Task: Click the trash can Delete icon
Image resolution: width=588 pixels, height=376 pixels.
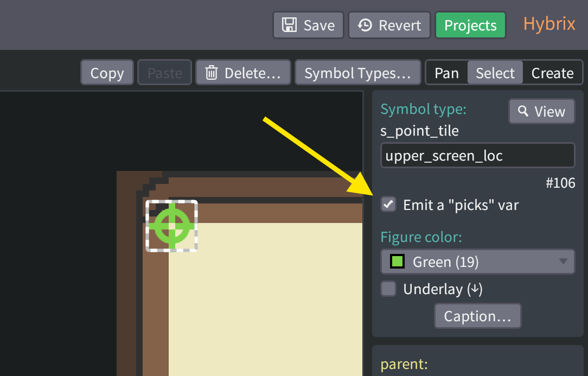Action: [212, 73]
